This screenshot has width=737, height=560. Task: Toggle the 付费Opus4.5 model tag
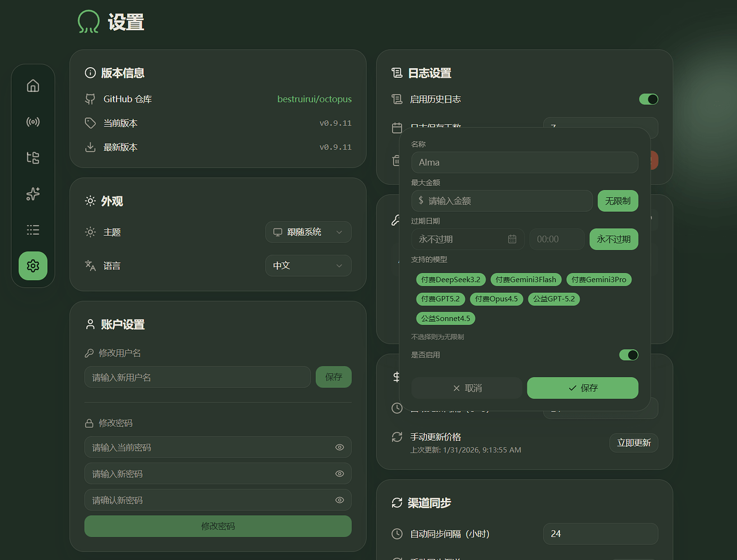tap(497, 299)
